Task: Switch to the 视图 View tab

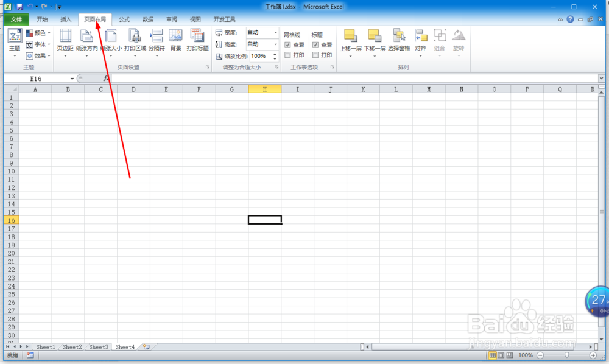Action: 195,19
